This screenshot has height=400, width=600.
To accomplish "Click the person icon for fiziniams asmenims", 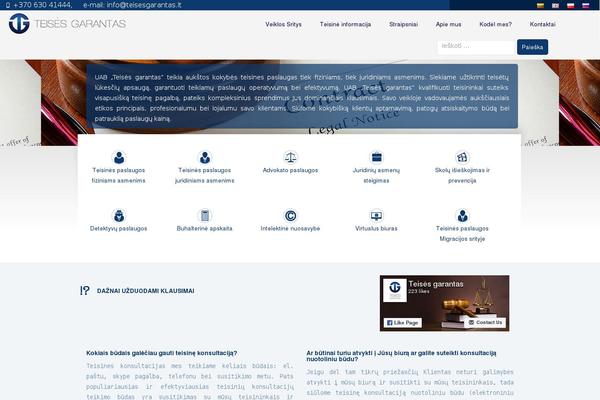I will click(119, 157).
